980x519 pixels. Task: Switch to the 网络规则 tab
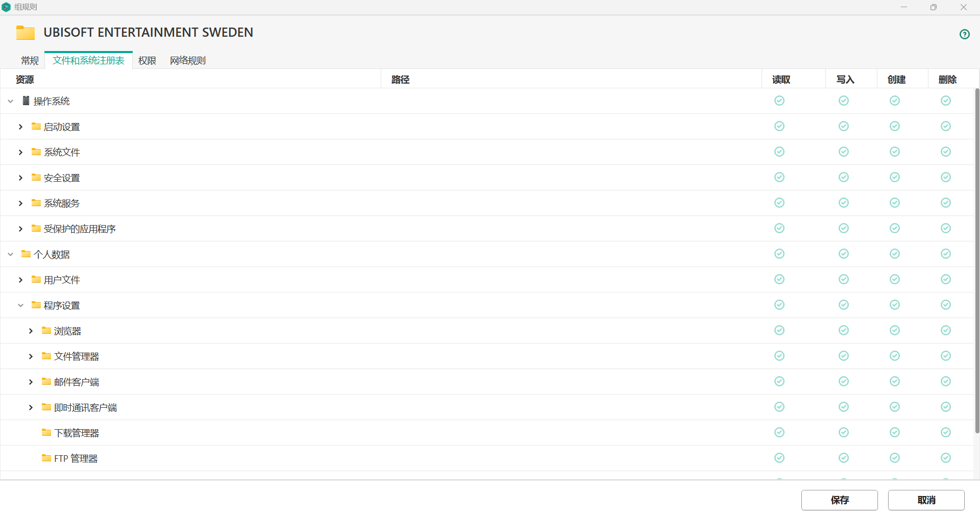[187, 61]
